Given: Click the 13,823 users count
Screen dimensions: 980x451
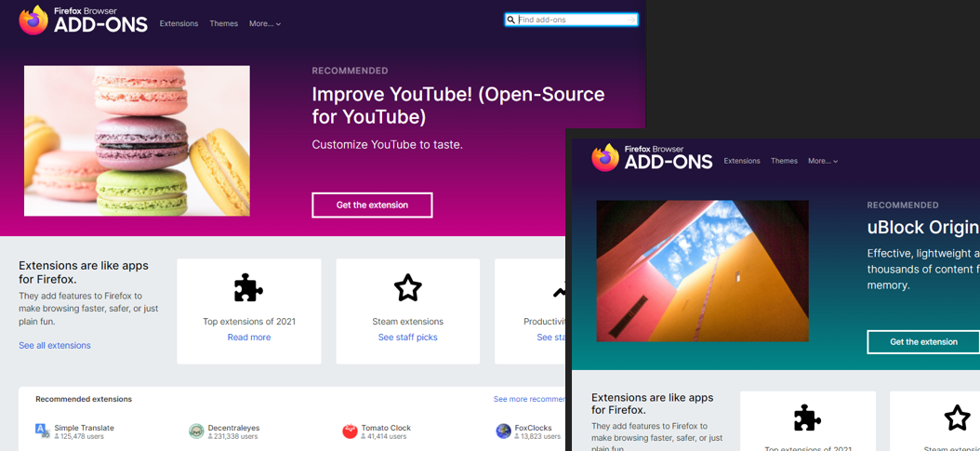Looking at the screenshot, I should (x=537, y=437).
